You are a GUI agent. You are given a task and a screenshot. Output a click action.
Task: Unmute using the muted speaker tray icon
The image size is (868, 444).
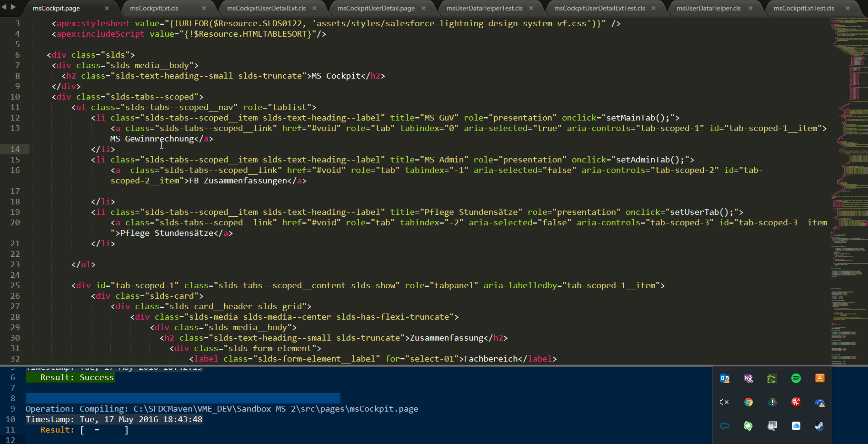tap(725, 402)
